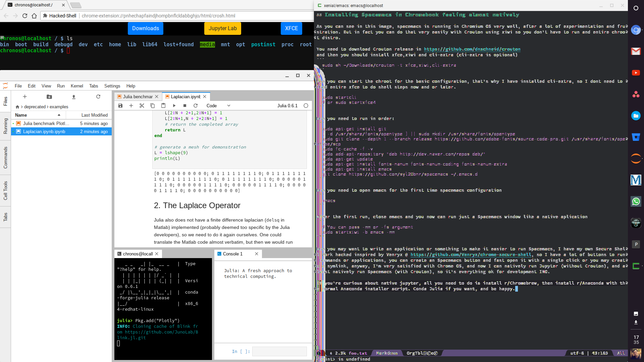Sort files by the Name column header
Screen dimensions: 644x362
click(x=21, y=115)
